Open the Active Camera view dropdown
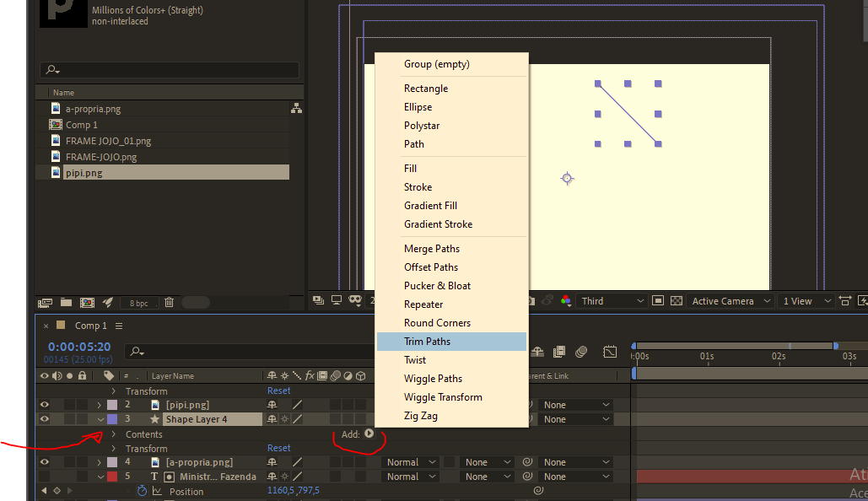Screen dimensions: 868x501 click(728, 300)
